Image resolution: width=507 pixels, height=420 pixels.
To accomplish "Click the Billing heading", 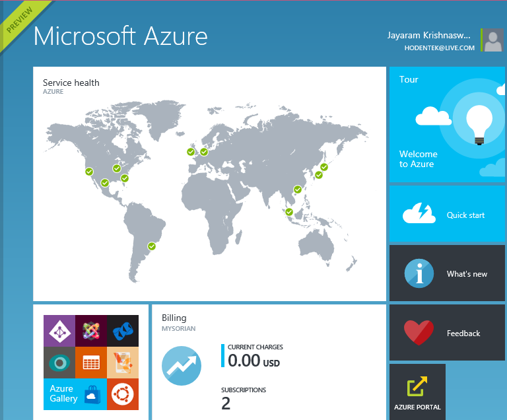I will pyautogui.click(x=174, y=318).
